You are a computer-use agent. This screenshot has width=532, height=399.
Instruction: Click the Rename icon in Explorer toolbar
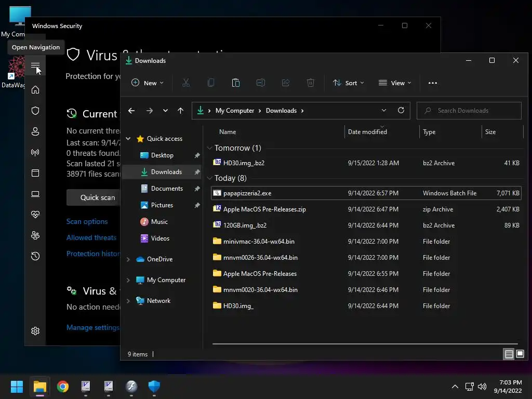(x=261, y=83)
